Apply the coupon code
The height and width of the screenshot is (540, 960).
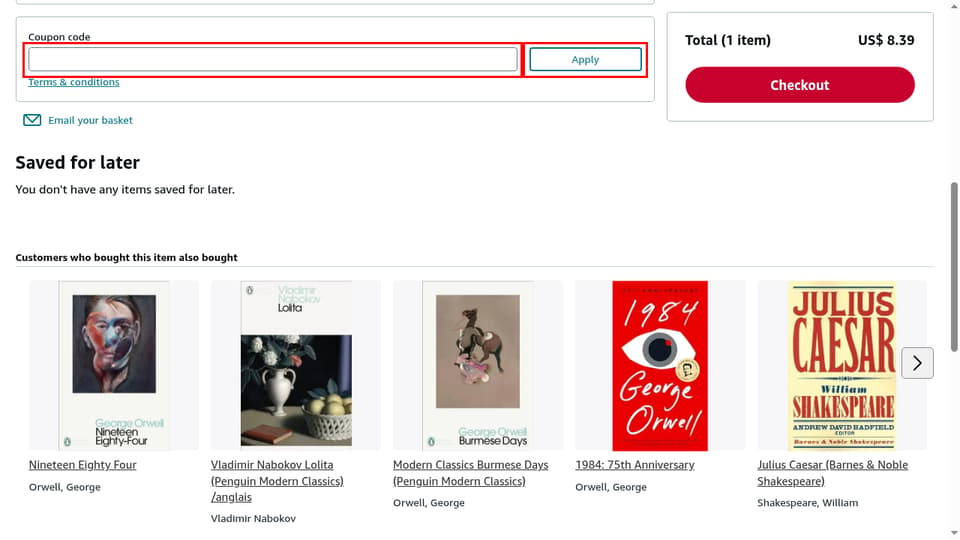[x=585, y=59]
